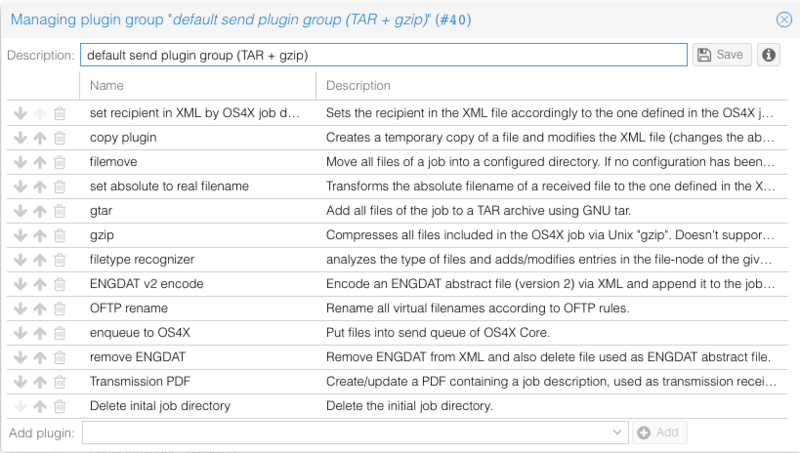Image resolution: width=800 pixels, height=453 pixels.
Task: Open the Add plugin dropdown list
Action: [x=617, y=432]
